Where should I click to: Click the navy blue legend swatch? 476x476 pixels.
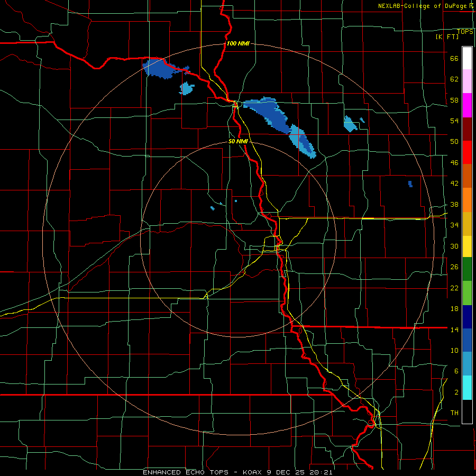click(x=467, y=317)
